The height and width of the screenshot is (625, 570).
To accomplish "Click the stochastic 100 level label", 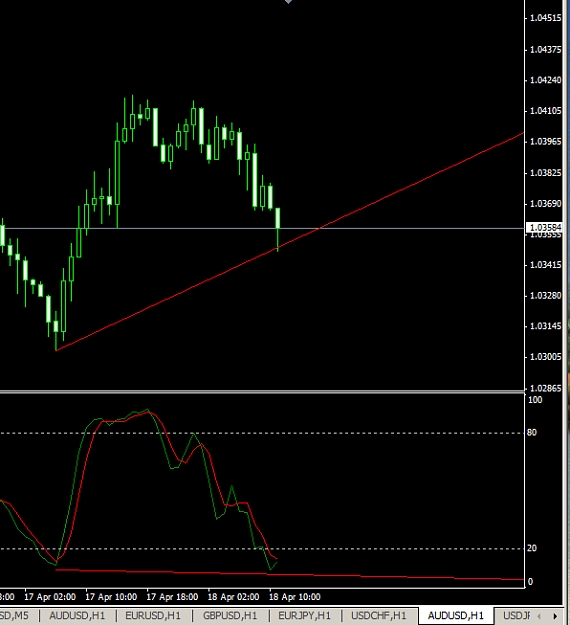I will click(535, 400).
